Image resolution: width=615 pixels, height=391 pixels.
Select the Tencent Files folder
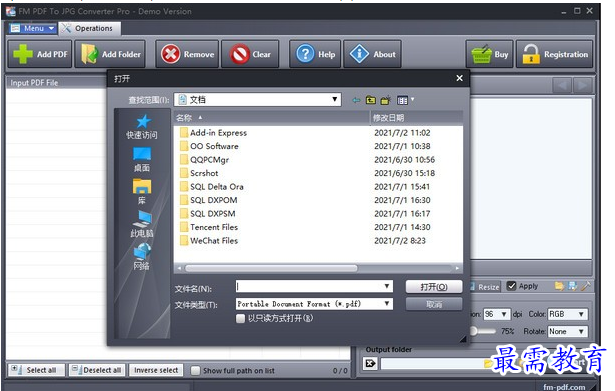209,227
